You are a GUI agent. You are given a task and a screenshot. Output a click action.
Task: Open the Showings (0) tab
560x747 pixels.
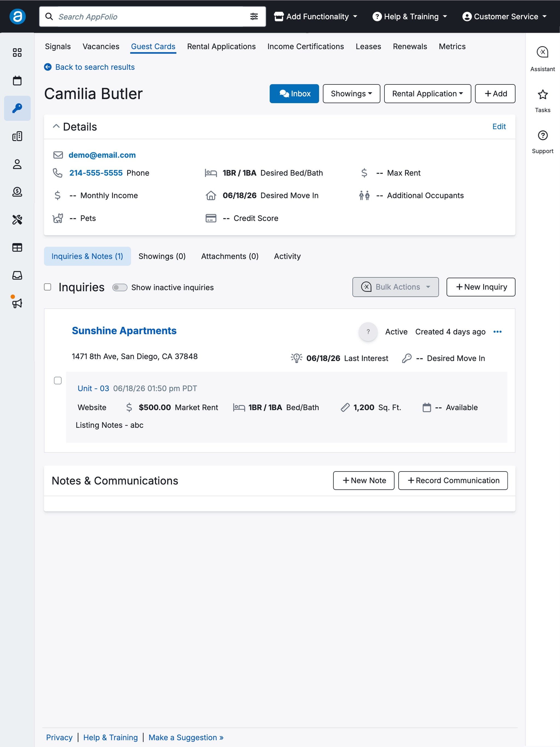click(x=162, y=256)
